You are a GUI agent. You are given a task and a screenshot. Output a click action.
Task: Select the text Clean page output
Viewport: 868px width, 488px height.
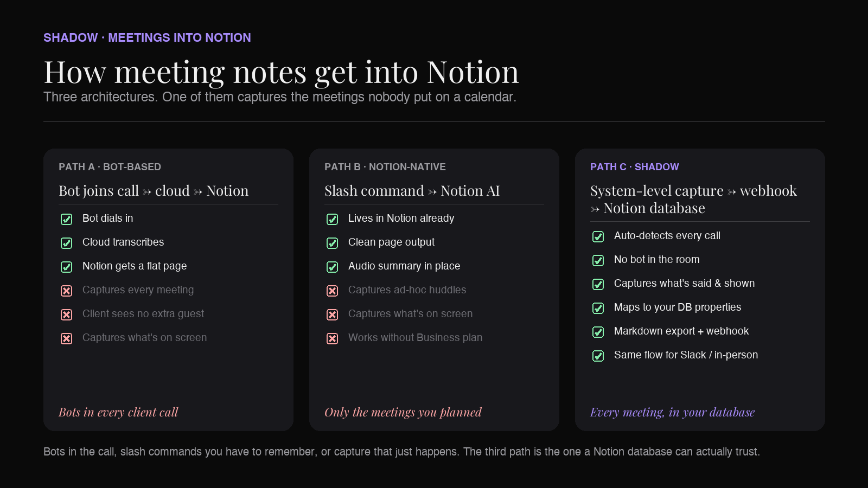coord(391,242)
